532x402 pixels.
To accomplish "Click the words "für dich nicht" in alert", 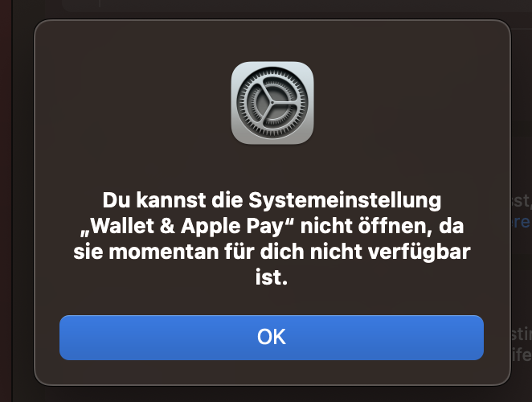I will (x=293, y=252).
